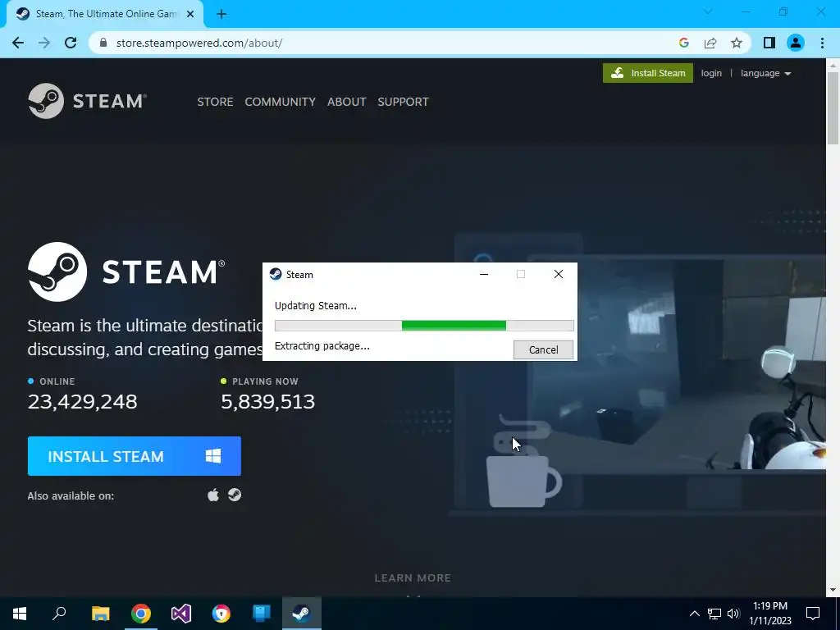Go forward in the browser
Image resolution: width=840 pixels, height=630 pixels.
tap(44, 43)
